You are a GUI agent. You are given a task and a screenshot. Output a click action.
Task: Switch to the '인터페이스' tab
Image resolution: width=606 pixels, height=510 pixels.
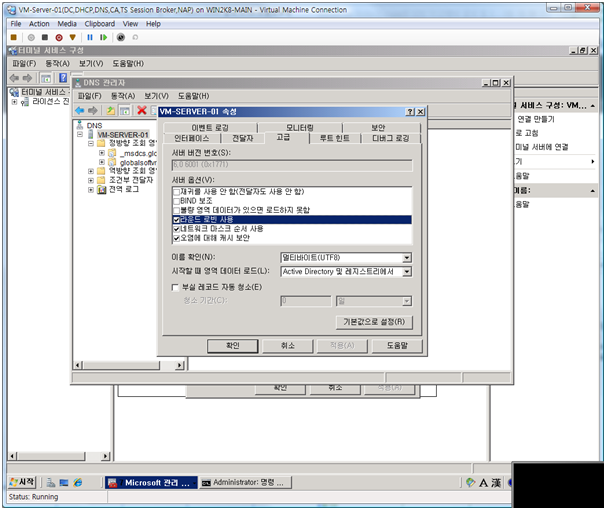coord(192,138)
